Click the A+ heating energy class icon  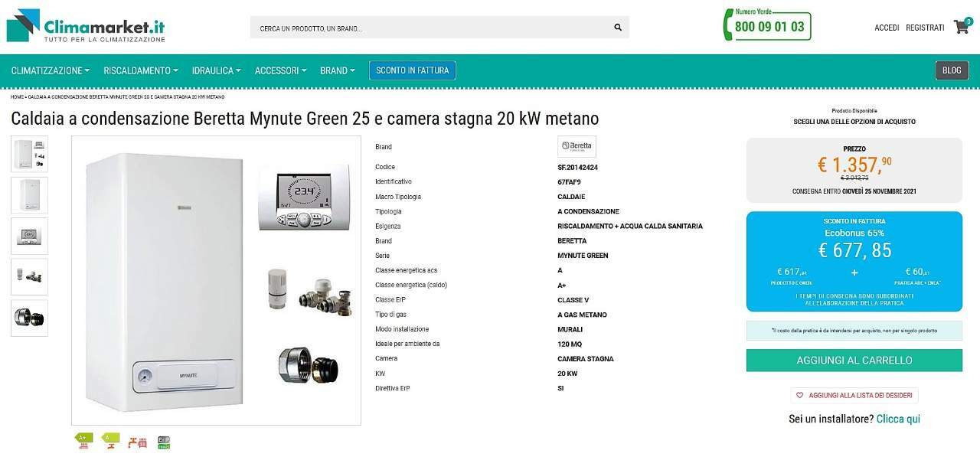coord(83,440)
